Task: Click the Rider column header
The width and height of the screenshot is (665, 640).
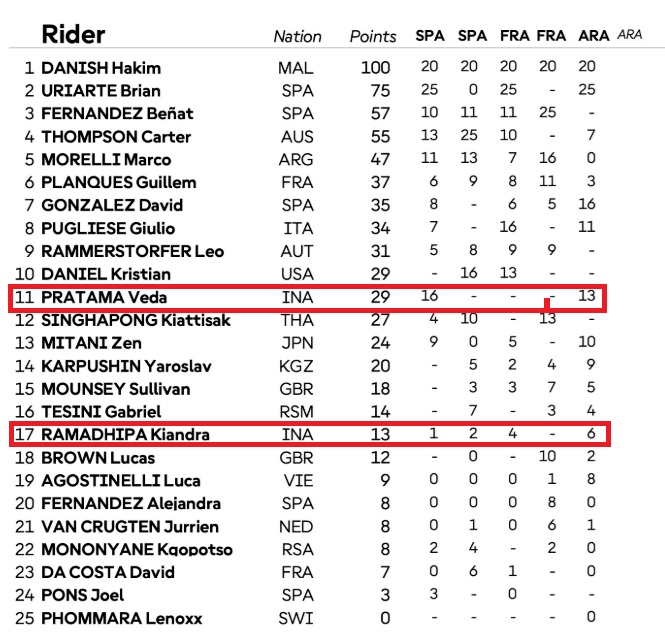Action: click(73, 34)
